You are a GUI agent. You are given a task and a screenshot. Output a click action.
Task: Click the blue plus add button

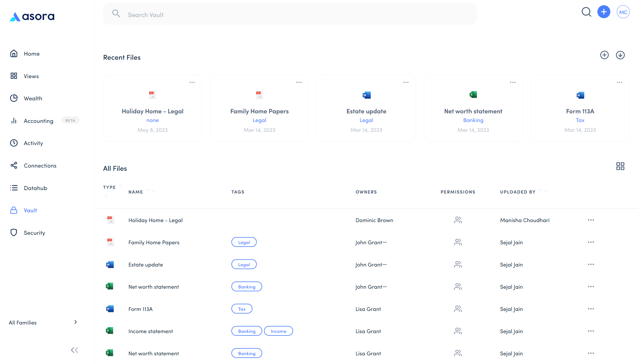point(603,12)
